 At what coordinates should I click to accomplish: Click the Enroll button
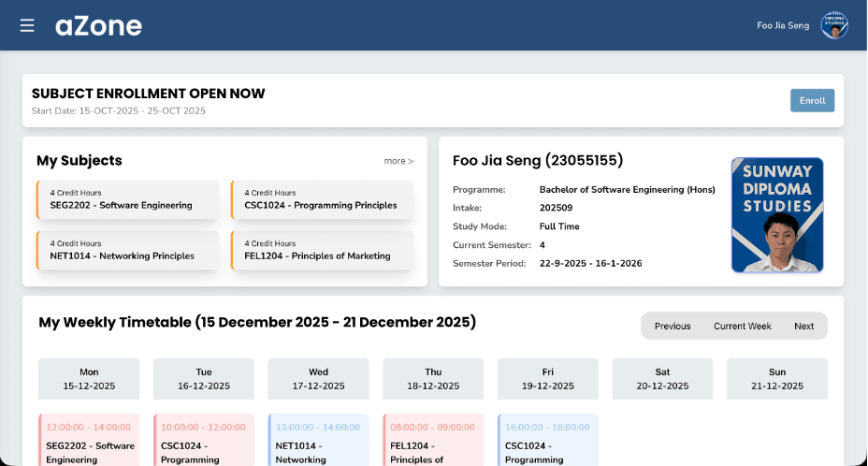pyautogui.click(x=812, y=101)
